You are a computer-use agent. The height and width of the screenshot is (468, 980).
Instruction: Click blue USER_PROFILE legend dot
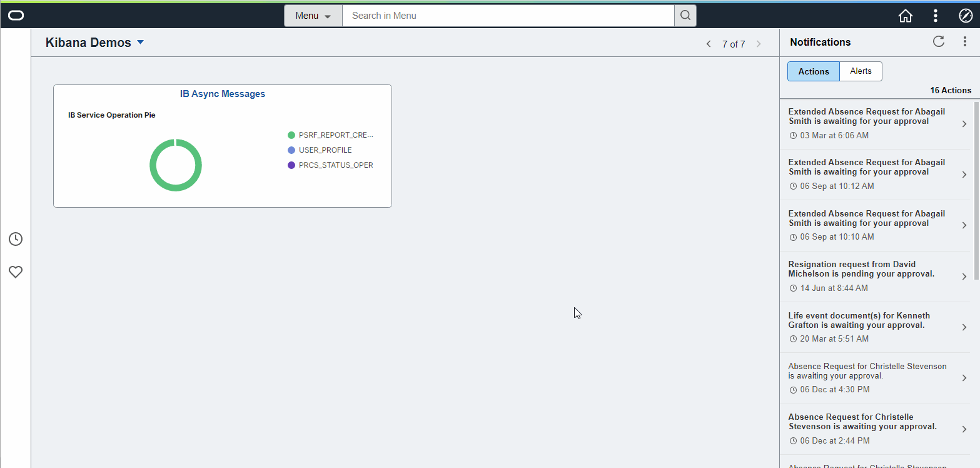[291, 150]
